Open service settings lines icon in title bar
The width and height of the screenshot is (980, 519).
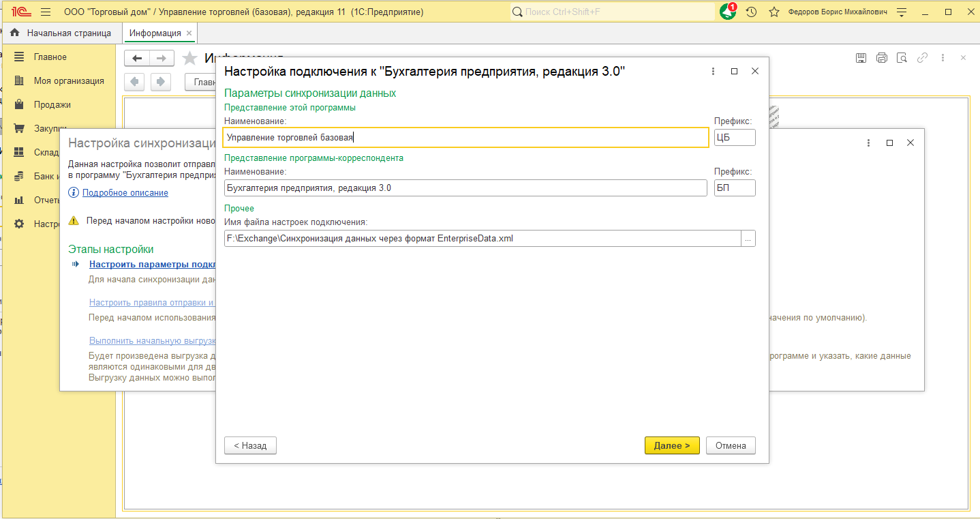(902, 12)
